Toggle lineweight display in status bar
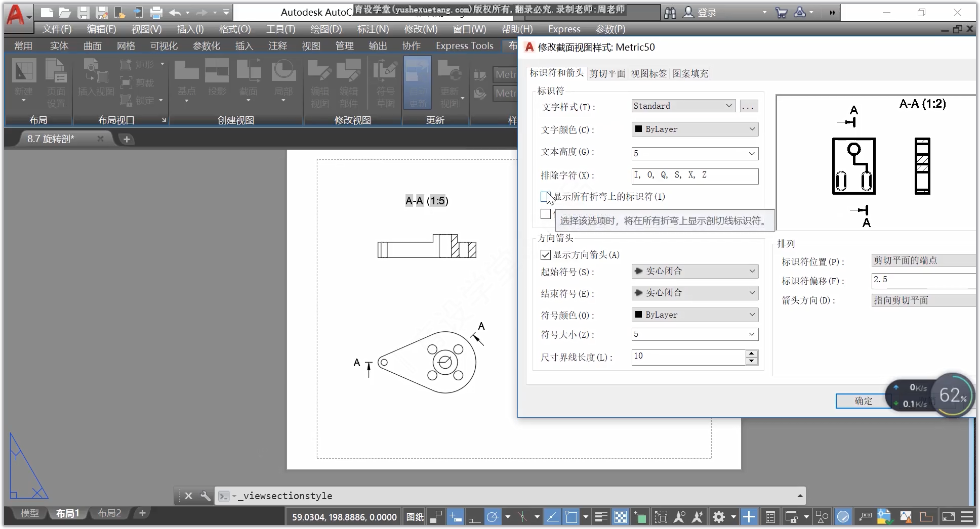The height and width of the screenshot is (529, 980). pyautogui.click(x=601, y=517)
